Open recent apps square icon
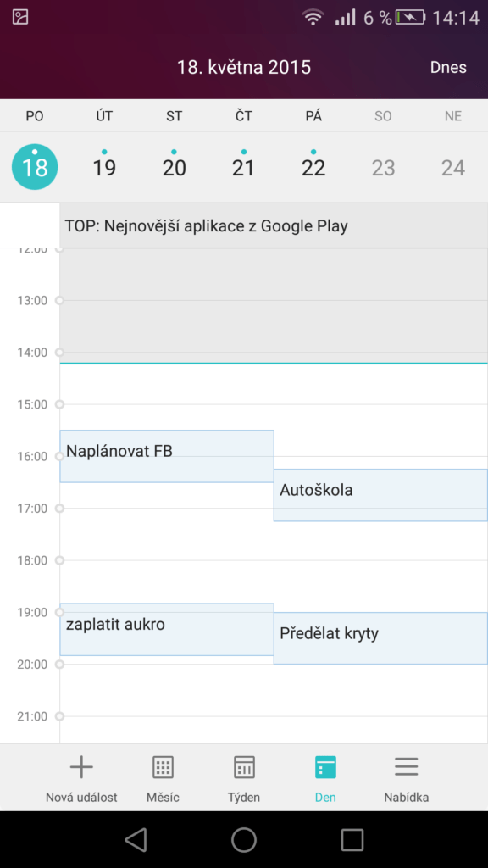 352,839
